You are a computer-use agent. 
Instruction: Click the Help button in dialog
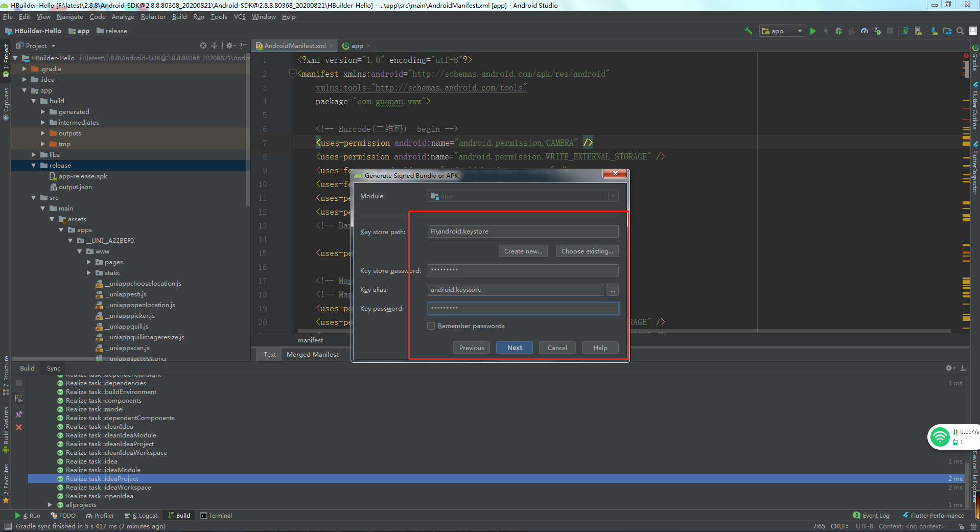[600, 348]
